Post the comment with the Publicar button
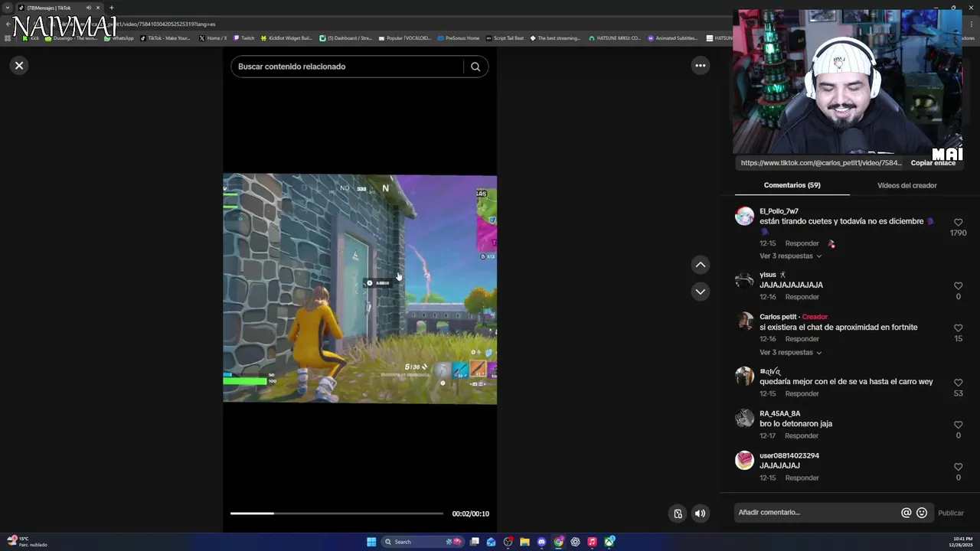980x551 pixels. point(951,513)
